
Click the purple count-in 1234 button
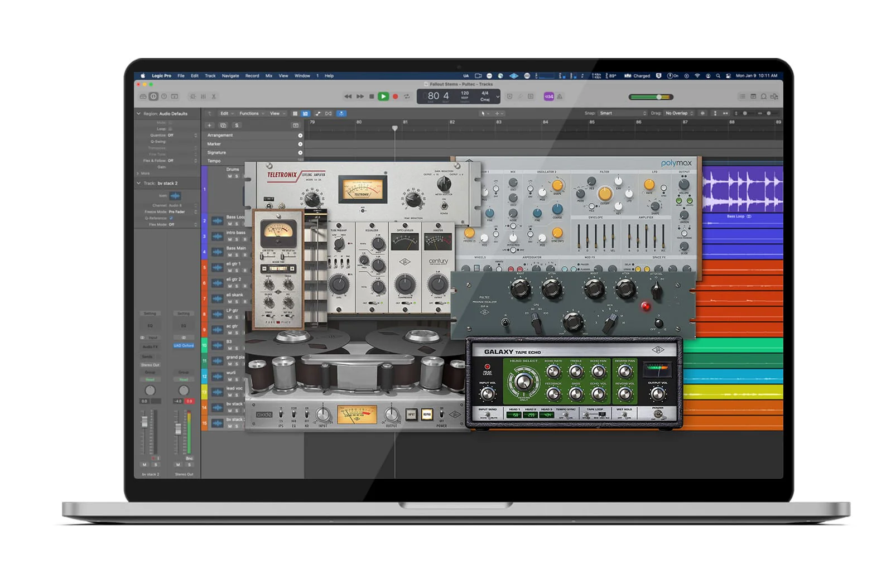point(549,97)
